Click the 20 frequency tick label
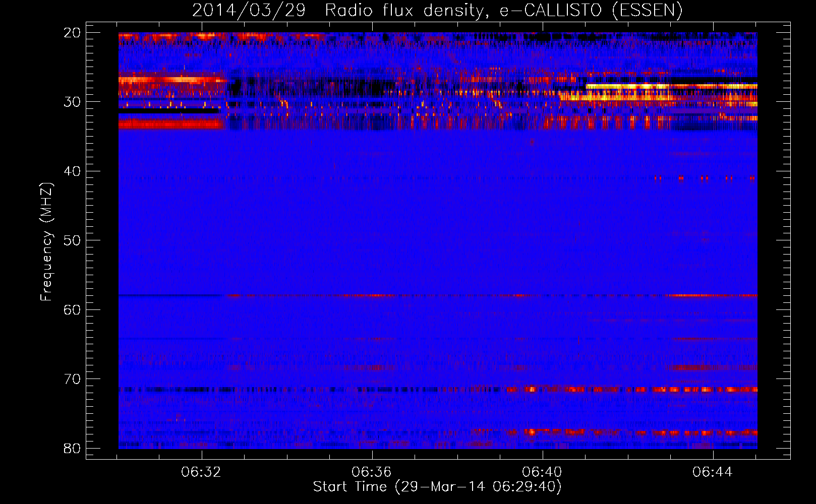The width and height of the screenshot is (816, 504). [72, 33]
